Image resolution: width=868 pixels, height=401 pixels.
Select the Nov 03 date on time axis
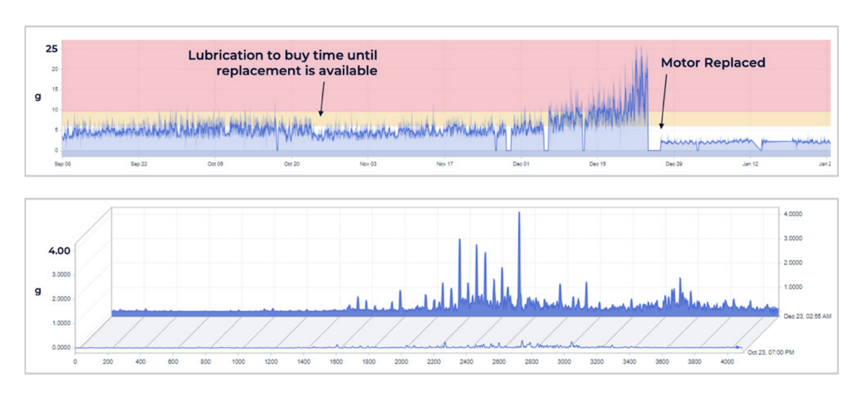[368, 164]
